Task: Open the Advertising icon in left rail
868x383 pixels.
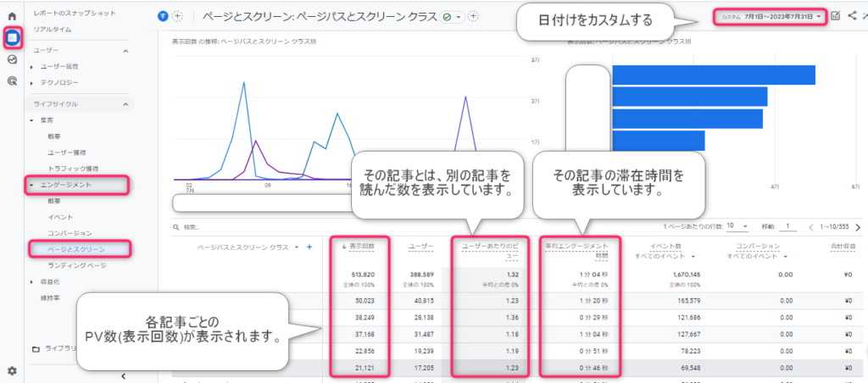Action: pos(12,81)
